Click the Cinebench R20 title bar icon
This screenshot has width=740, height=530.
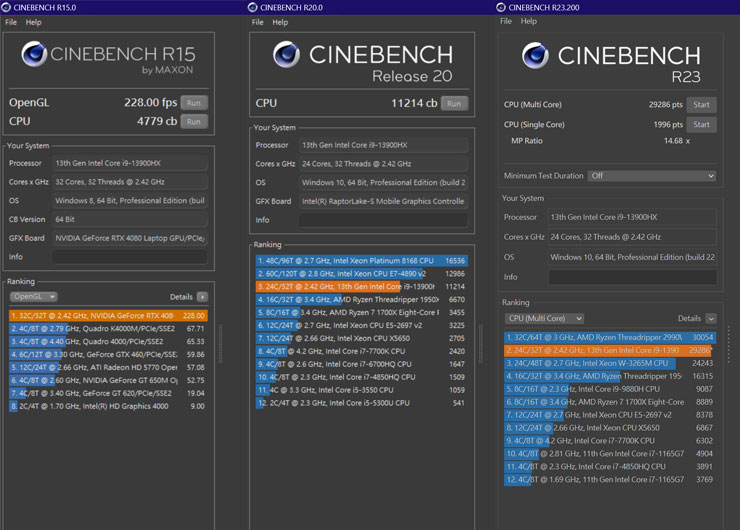click(255, 7)
